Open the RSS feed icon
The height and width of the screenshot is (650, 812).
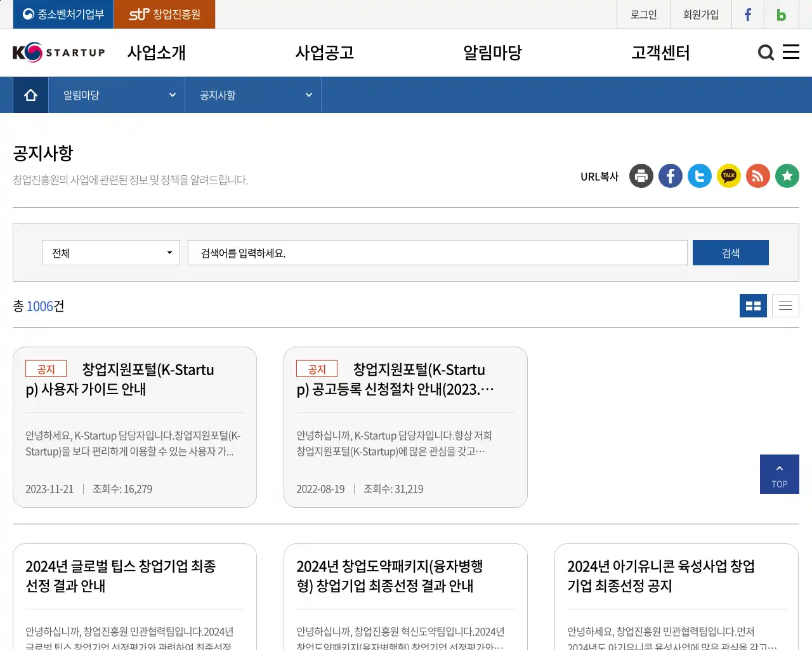757,176
